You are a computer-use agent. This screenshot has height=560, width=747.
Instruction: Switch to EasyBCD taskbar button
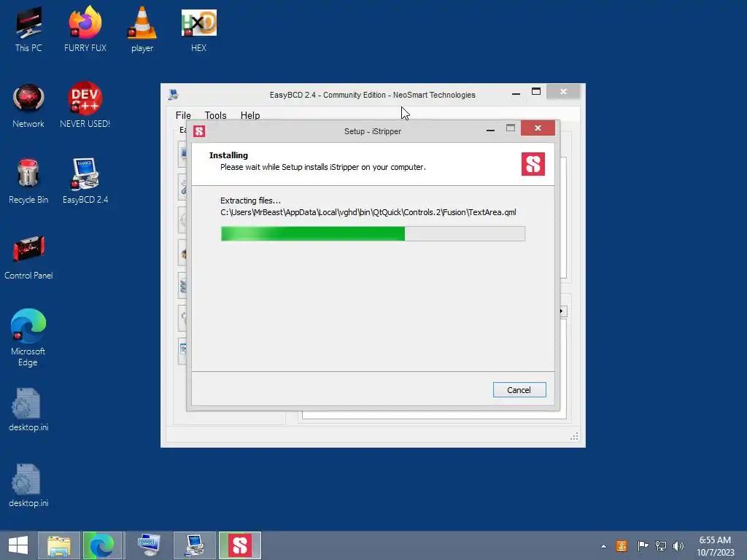[195, 545]
